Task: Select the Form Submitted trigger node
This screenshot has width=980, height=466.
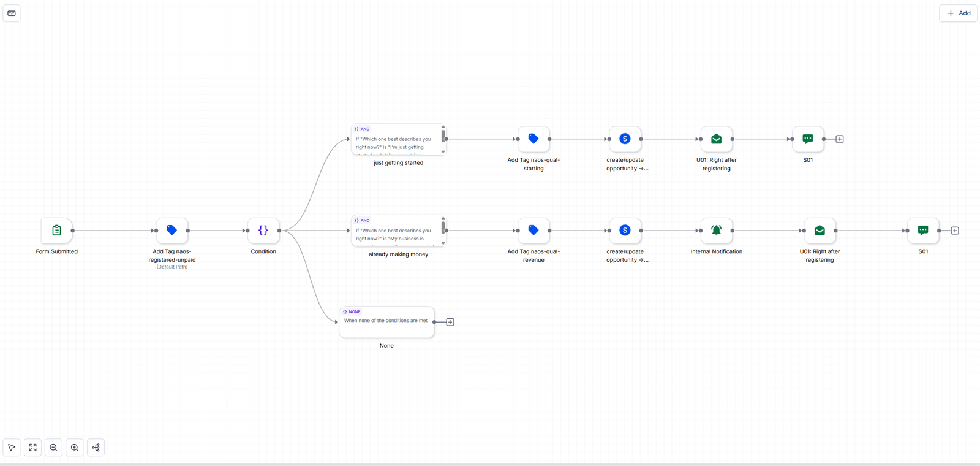Action: pyautogui.click(x=57, y=231)
